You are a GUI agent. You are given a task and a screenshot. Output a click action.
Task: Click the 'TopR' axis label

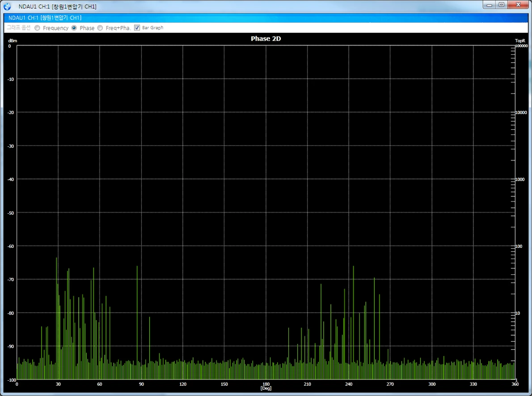point(520,41)
